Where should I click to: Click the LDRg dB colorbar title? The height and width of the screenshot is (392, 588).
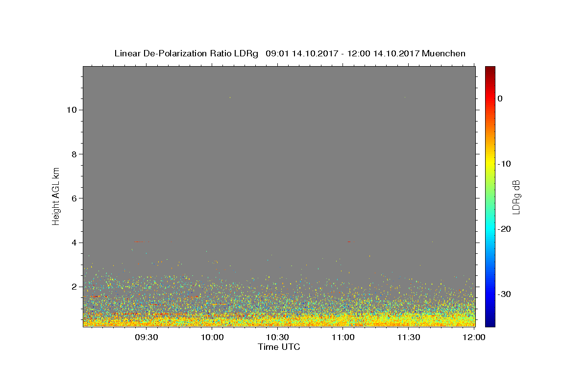(515, 196)
